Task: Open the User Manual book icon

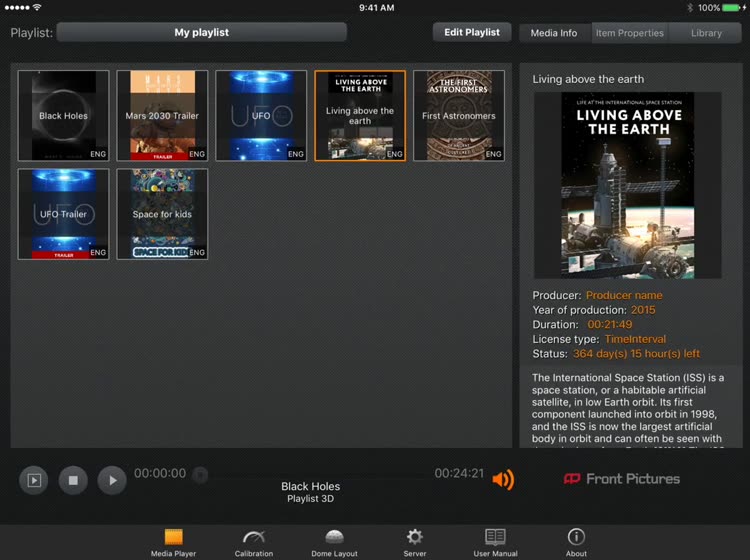Action: point(495,541)
